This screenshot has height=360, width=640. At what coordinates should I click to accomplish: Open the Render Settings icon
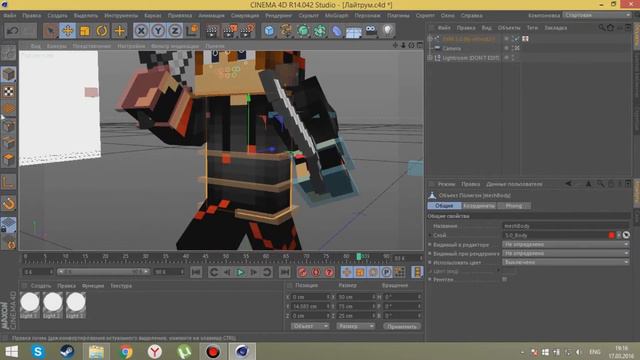(247, 31)
